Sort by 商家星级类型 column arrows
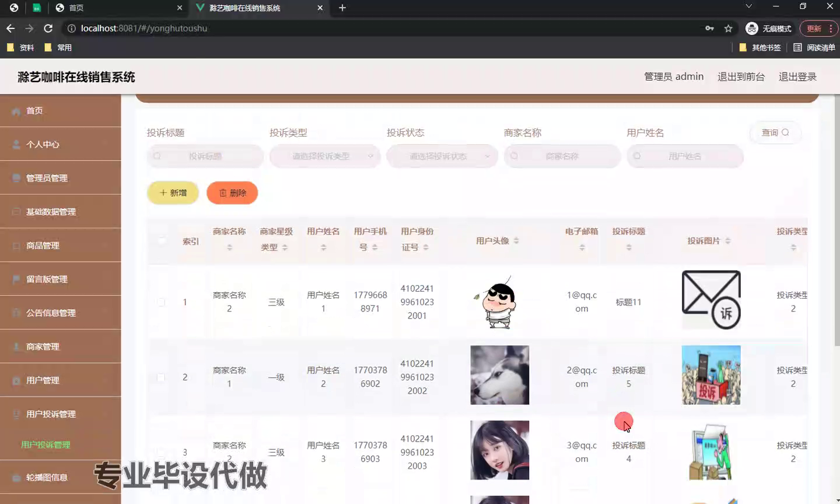 [x=285, y=247]
